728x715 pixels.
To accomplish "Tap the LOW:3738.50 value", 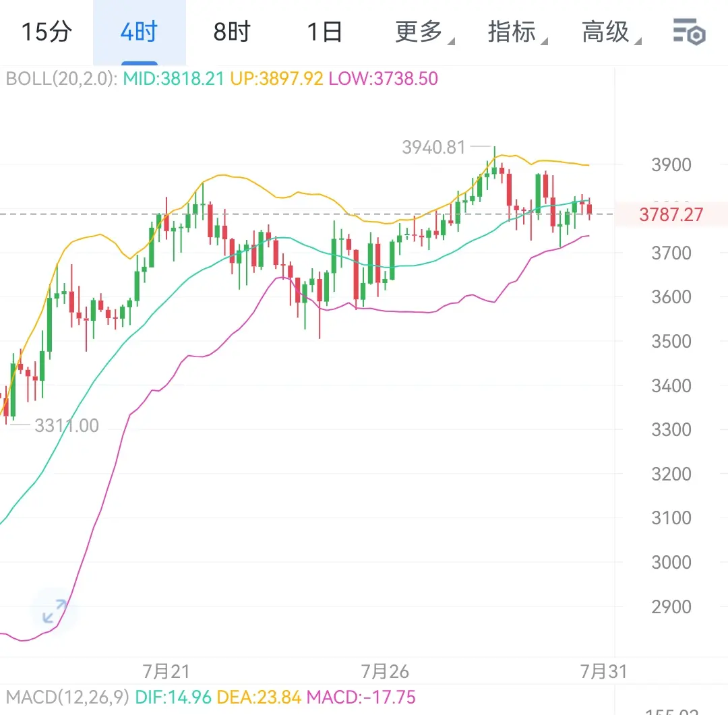I will click(384, 78).
